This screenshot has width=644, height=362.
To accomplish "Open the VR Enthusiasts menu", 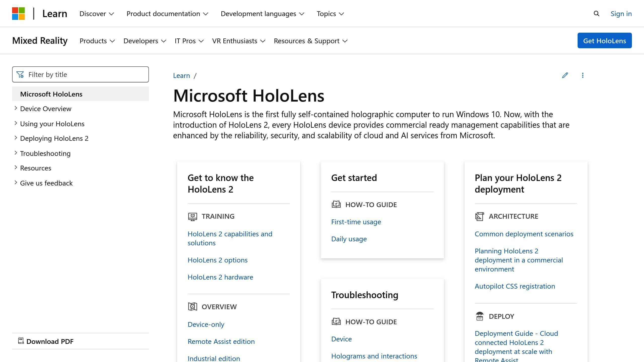I will pos(239,41).
